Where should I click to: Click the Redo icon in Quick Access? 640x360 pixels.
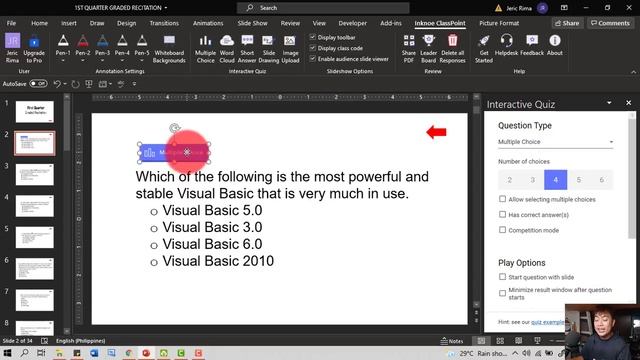click(x=76, y=84)
